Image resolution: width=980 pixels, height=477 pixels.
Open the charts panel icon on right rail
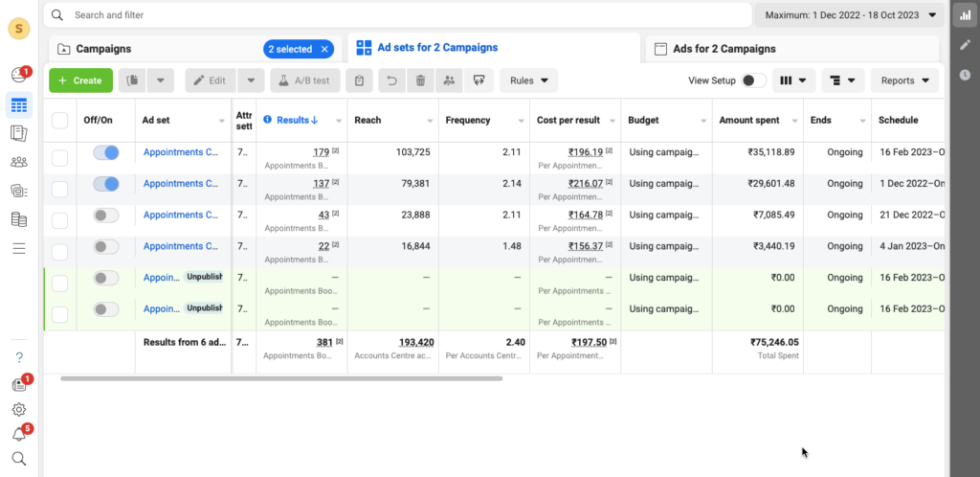click(965, 15)
